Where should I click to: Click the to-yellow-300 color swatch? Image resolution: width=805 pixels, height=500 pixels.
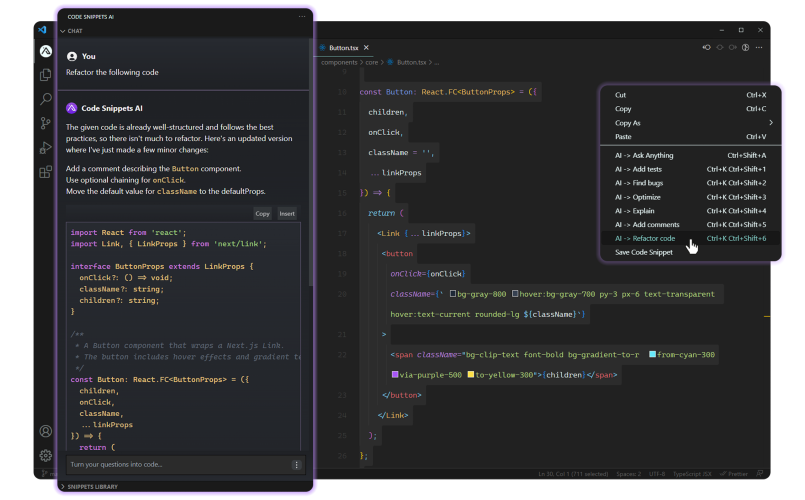[471, 375]
